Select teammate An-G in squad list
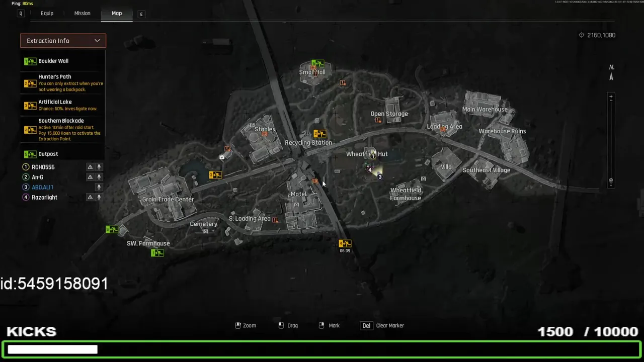This screenshot has width=644, height=362. tap(37, 177)
